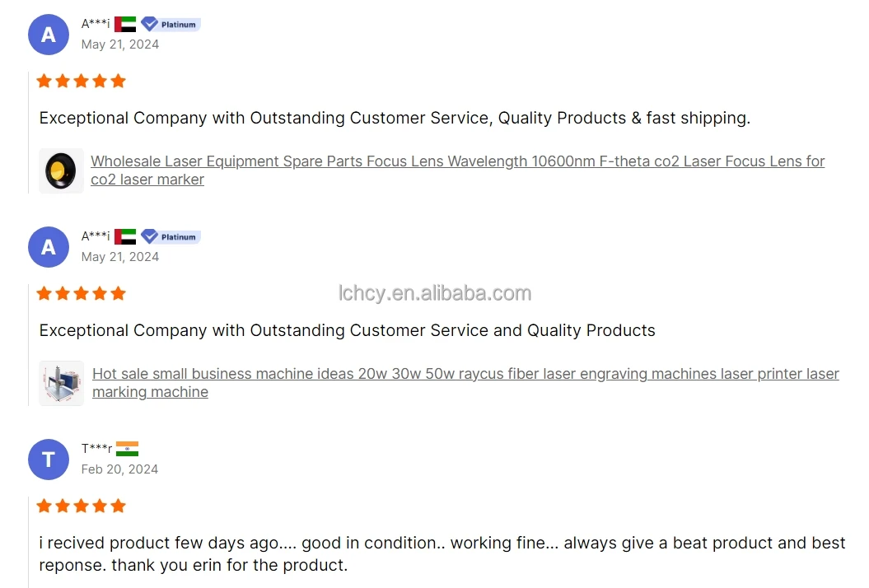Viewport: 869px width, 588px height.
Task: Click the India flag next to T***r
Action: tap(127, 449)
